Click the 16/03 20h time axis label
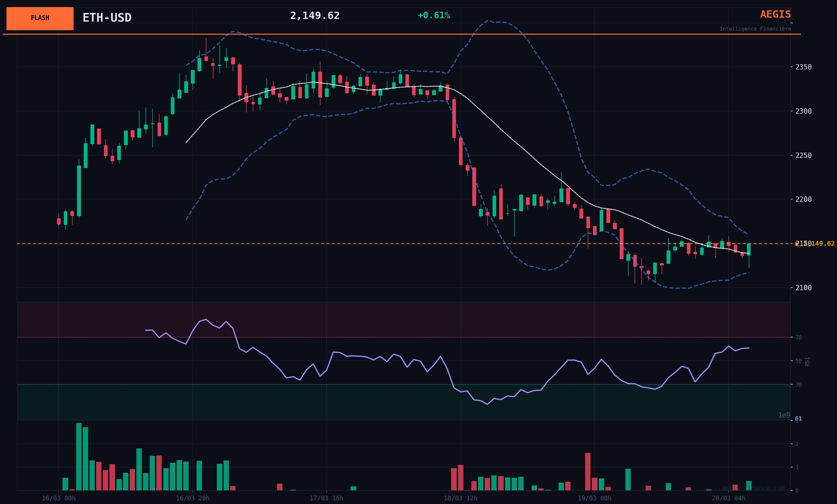Viewport: 837px width, 504px height. pos(193,498)
